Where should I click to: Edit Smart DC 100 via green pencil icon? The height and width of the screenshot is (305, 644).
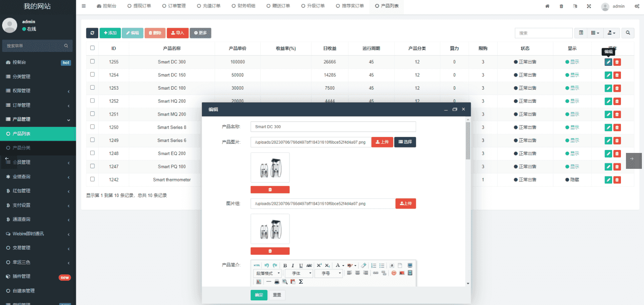pos(608,88)
